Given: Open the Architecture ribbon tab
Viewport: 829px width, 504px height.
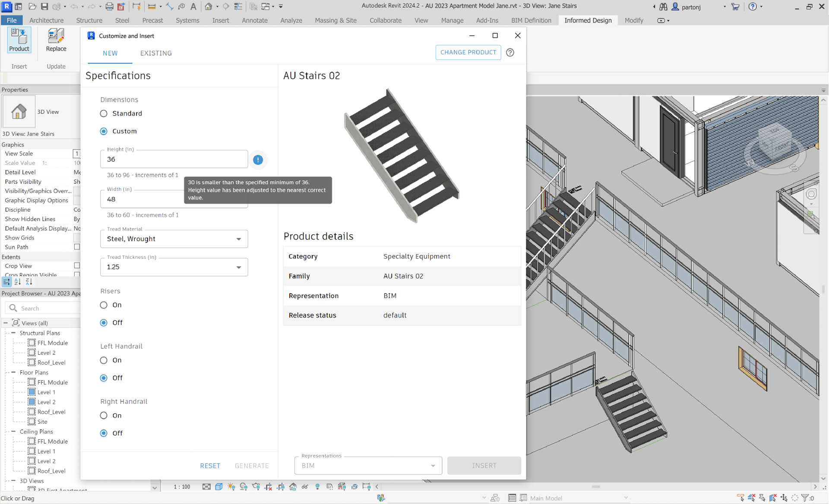Looking at the screenshot, I should tap(46, 20).
